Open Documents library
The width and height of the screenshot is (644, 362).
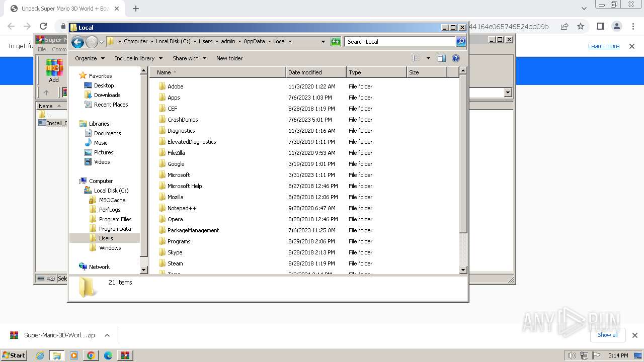tap(107, 133)
